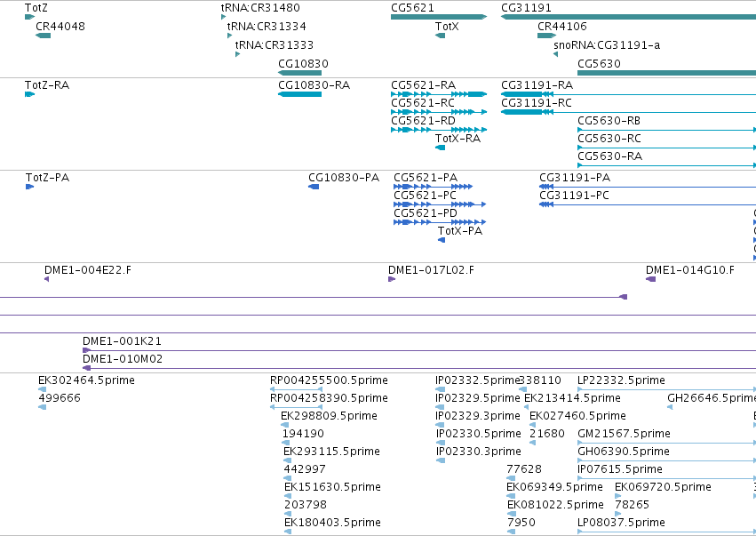Image resolution: width=756 pixels, height=536 pixels.
Task: Select the 442997 EST label
Action: pyautogui.click(x=305, y=469)
